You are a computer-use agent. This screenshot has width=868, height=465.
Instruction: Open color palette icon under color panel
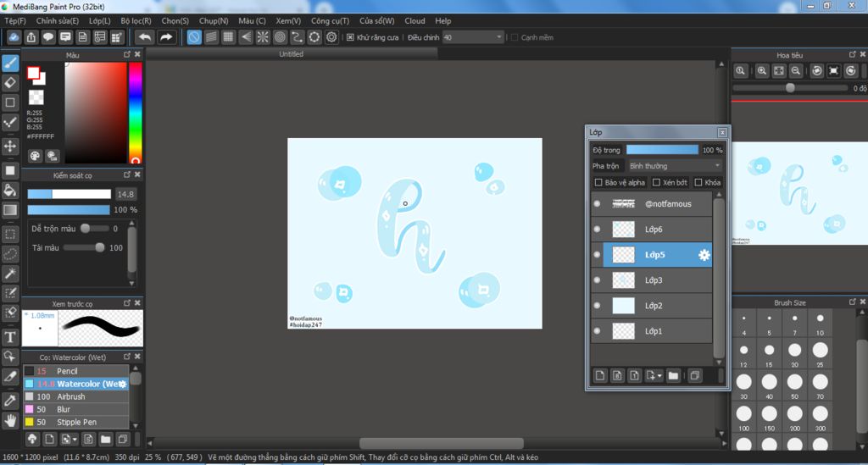(35, 156)
